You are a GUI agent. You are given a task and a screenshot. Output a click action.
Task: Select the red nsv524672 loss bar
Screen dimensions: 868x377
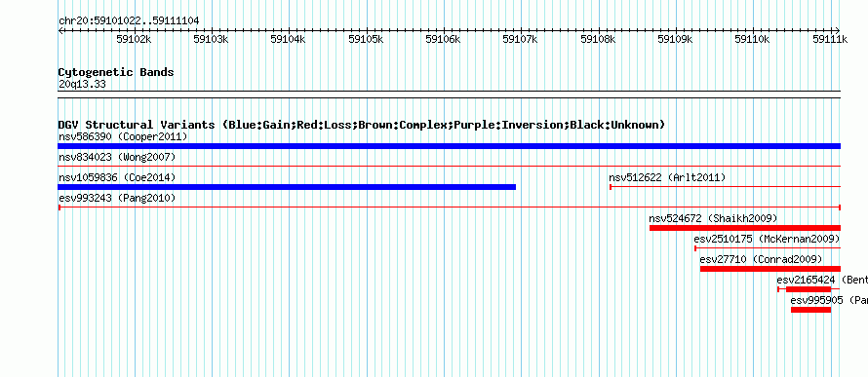[745, 228]
